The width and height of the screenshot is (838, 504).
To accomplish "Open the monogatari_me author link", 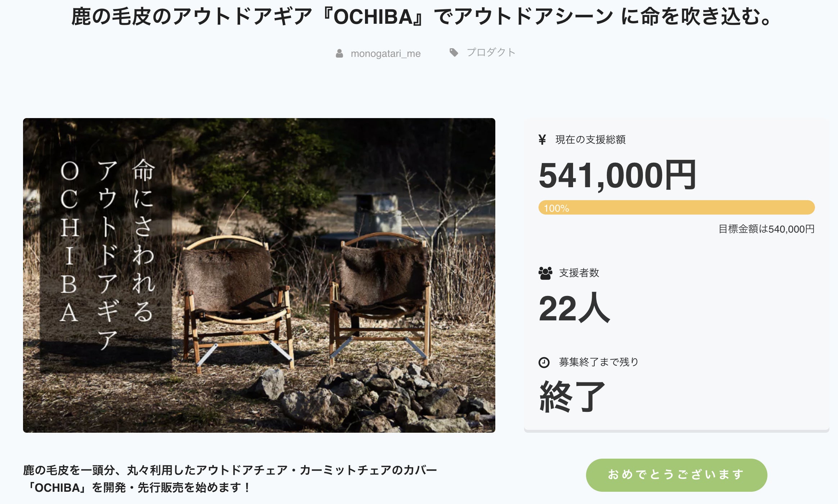I will tap(386, 54).
